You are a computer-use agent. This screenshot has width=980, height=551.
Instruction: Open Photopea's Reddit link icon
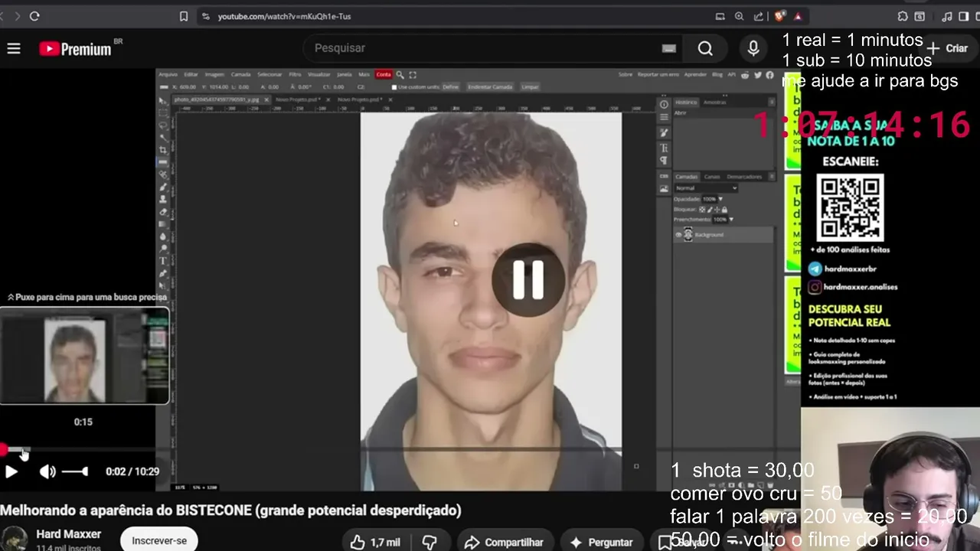pos(746,74)
